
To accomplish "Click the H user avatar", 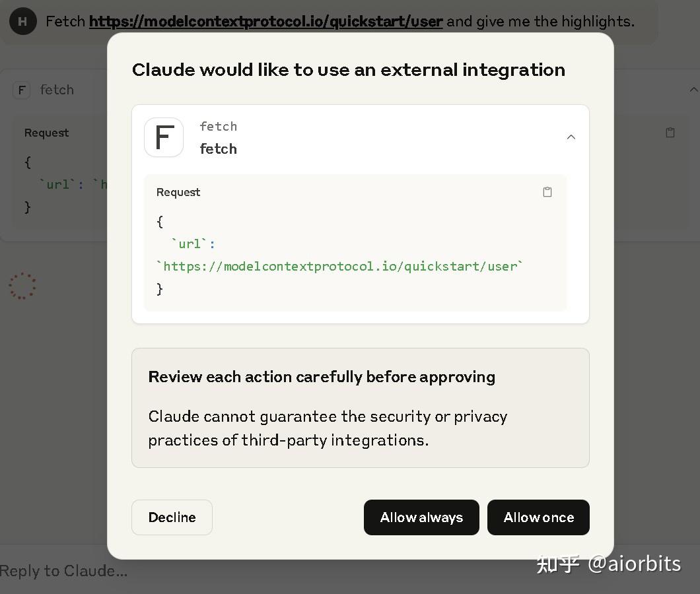I will click(x=23, y=22).
